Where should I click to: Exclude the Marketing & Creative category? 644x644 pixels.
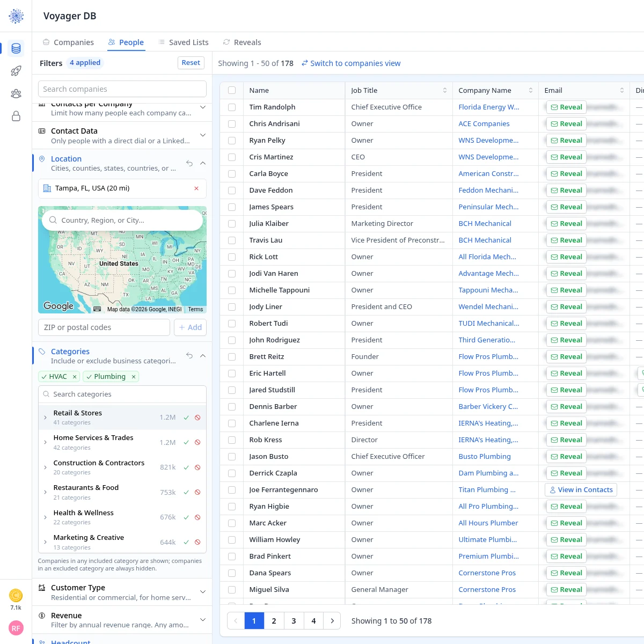click(197, 542)
